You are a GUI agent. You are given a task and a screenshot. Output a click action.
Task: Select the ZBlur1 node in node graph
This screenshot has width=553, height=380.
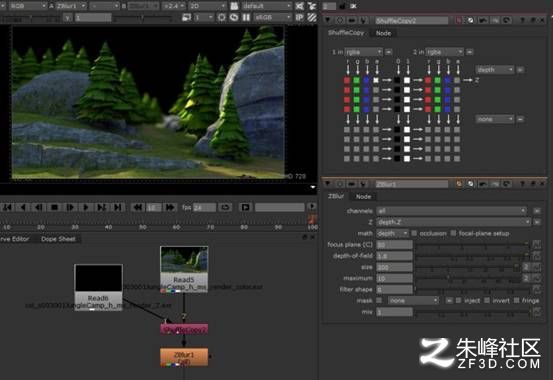click(184, 357)
